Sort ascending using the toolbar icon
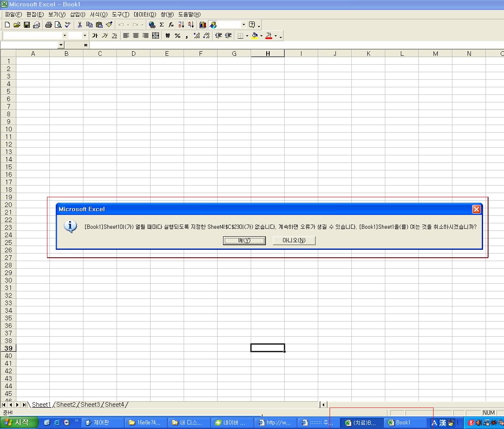The width and height of the screenshot is (504, 429). 181,25
